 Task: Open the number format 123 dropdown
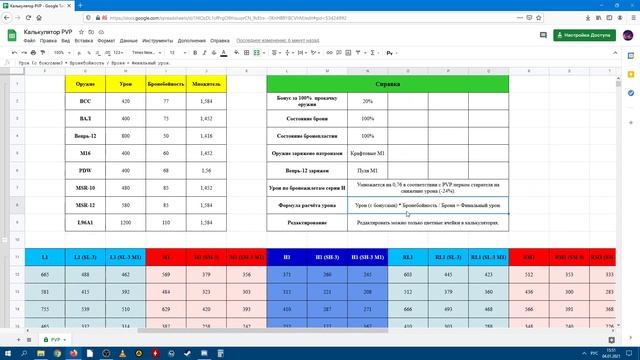(118, 53)
